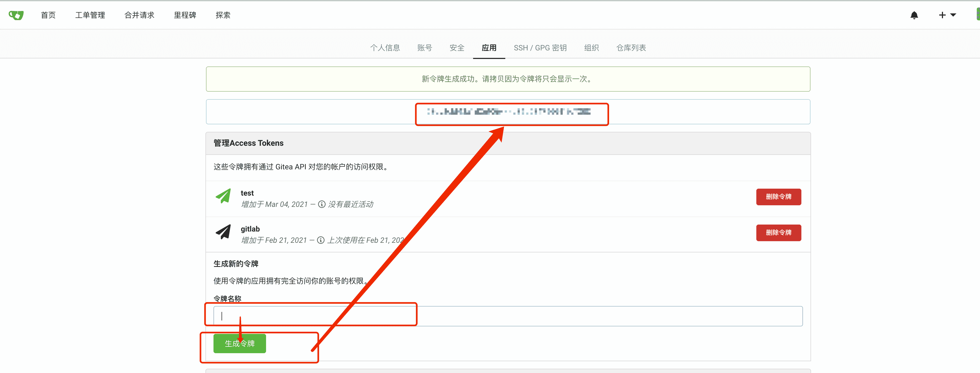This screenshot has height=373, width=980.
Task: Open 工单管理 menu item
Action: pos(90,15)
